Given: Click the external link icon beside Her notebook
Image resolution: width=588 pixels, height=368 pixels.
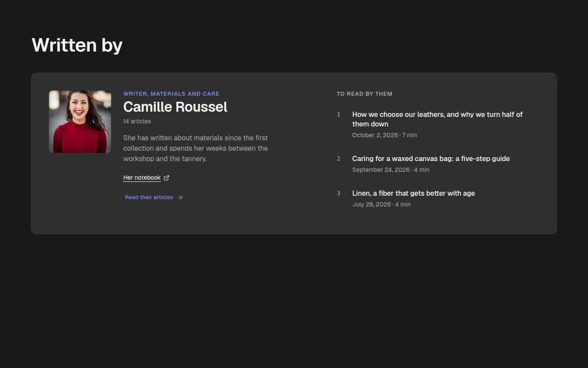Looking at the screenshot, I should pos(166,178).
